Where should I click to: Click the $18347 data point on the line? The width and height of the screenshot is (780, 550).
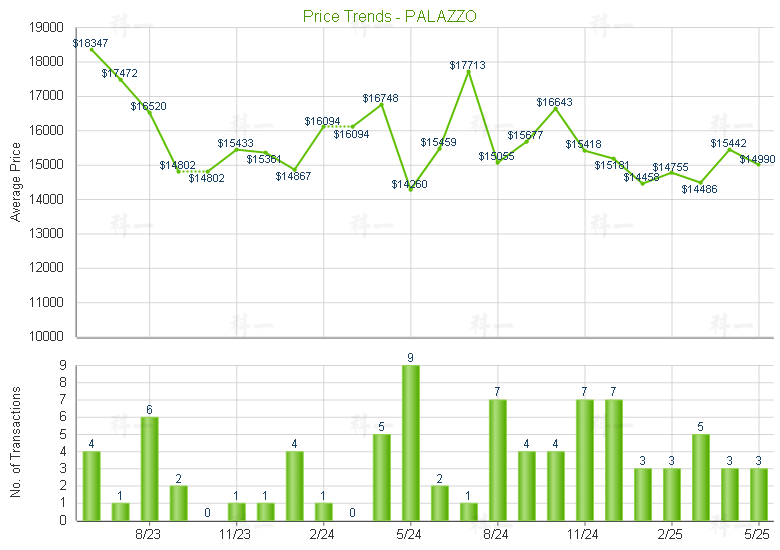tap(91, 49)
